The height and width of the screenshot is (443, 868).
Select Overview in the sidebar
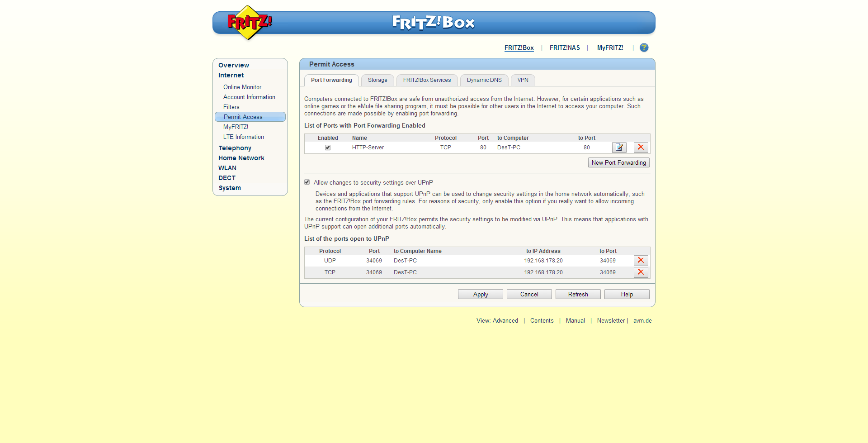(234, 65)
